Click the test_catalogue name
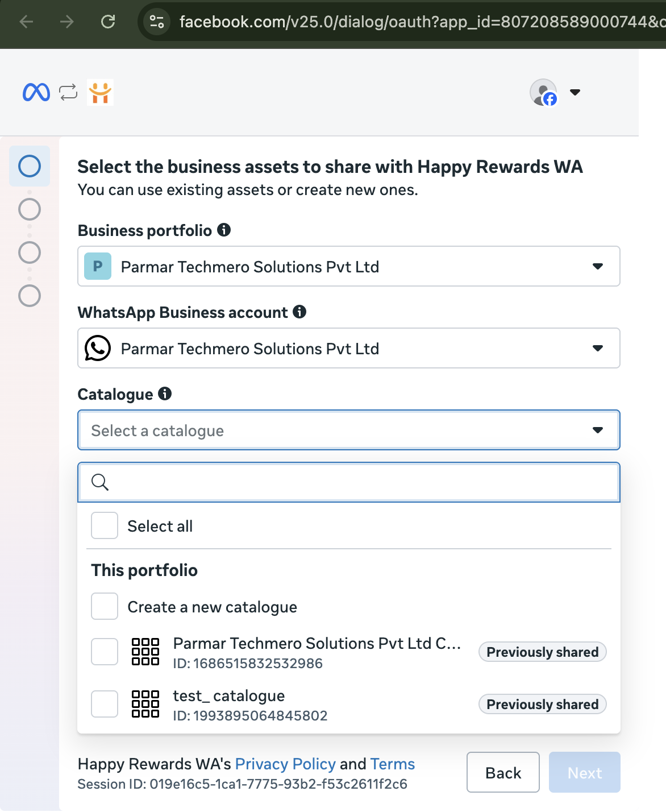The width and height of the screenshot is (666, 812). 229,696
